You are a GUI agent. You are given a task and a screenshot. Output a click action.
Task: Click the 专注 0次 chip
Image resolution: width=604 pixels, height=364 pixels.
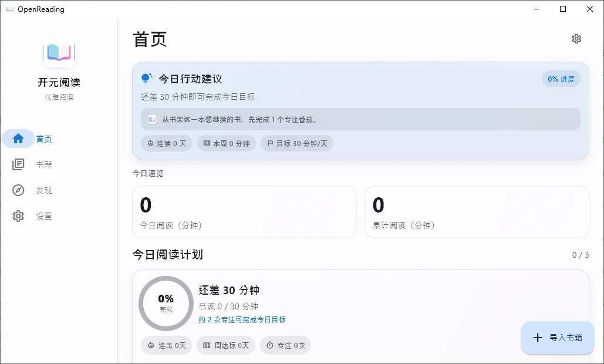point(285,346)
